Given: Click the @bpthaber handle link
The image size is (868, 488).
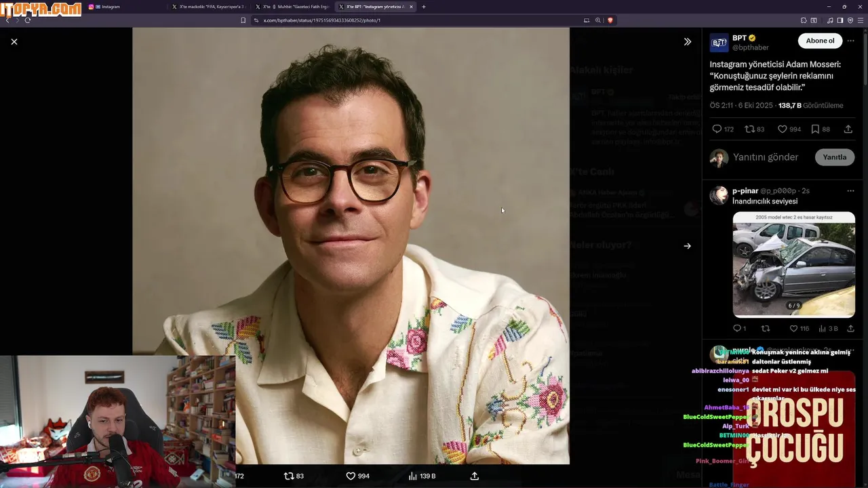Looking at the screenshot, I should click(751, 47).
